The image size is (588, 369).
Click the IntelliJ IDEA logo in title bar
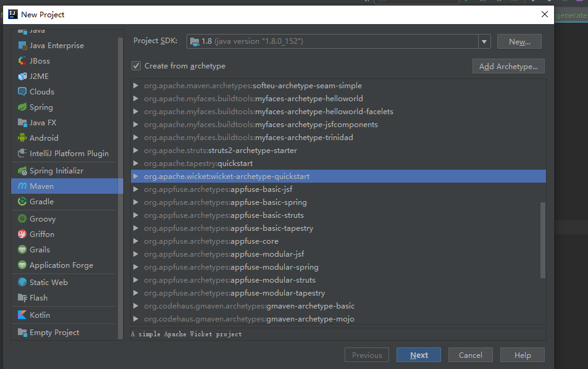pyautogui.click(x=13, y=14)
